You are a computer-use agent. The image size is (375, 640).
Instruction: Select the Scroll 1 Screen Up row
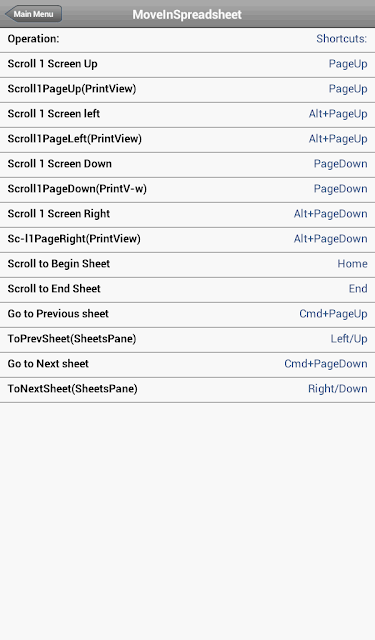tap(187, 64)
